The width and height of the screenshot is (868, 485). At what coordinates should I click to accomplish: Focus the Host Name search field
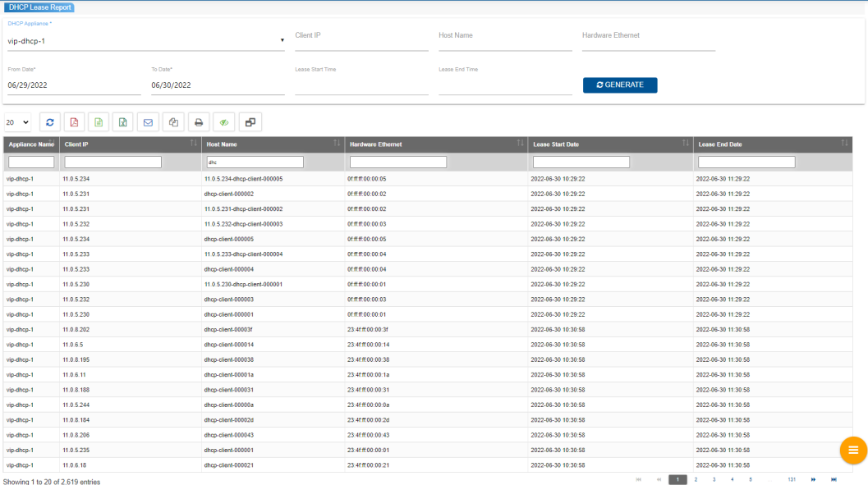click(x=505, y=39)
